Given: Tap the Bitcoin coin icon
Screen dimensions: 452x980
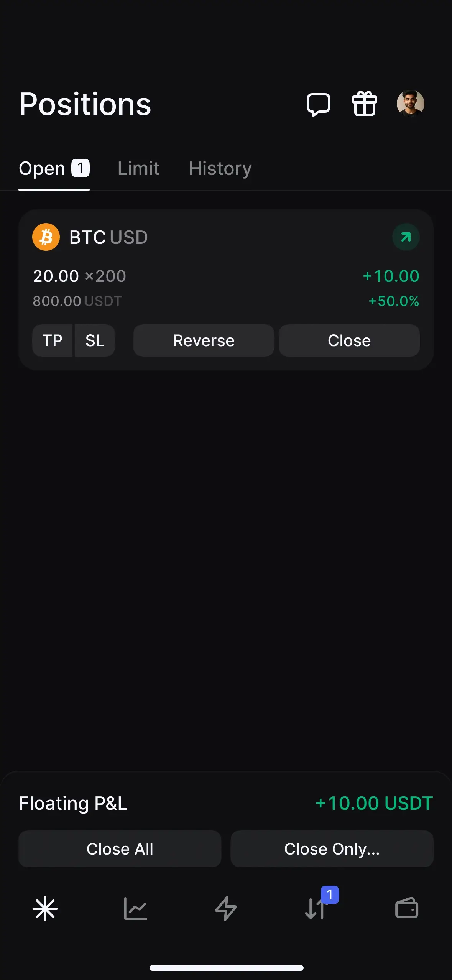Looking at the screenshot, I should pyautogui.click(x=46, y=237).
